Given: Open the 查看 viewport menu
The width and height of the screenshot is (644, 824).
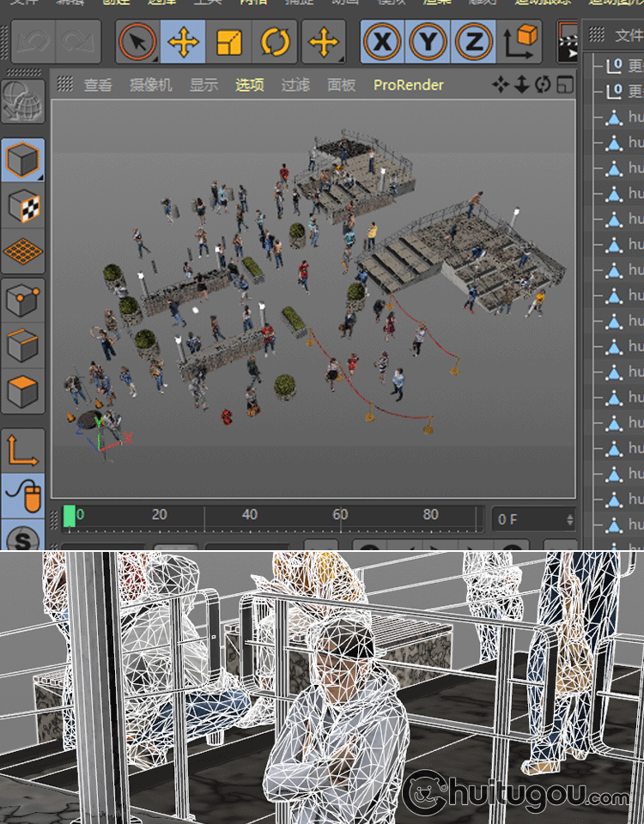Looking at the screenshot, I should pos(98,85).
